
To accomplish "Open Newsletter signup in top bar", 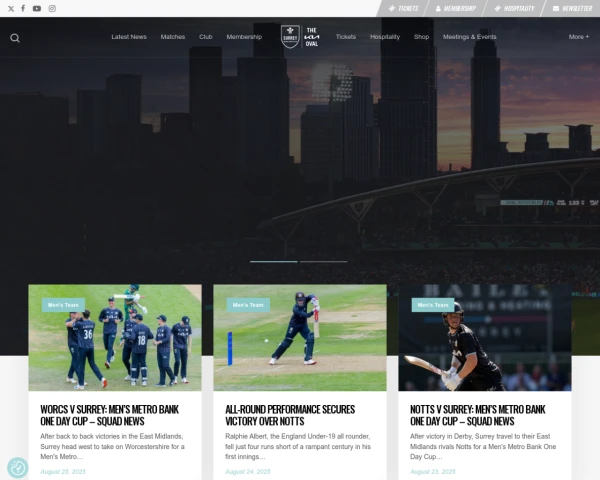I will tap(572, 8).
